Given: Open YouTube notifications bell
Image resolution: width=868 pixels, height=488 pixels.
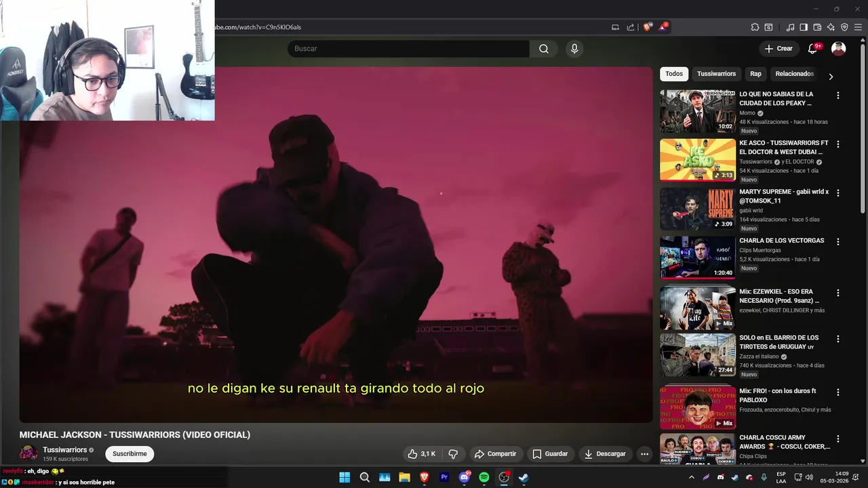Looking at the screenshot, I should 813,49.
